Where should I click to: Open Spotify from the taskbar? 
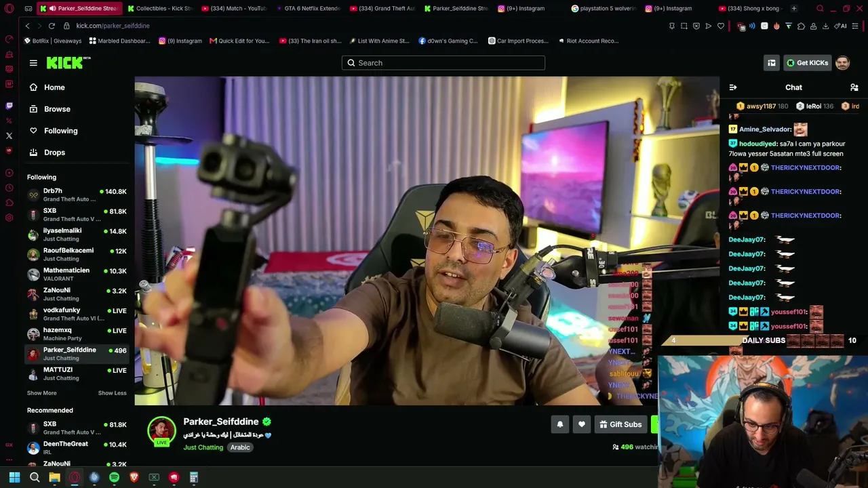pyautogui.click(x=114, y=477)
